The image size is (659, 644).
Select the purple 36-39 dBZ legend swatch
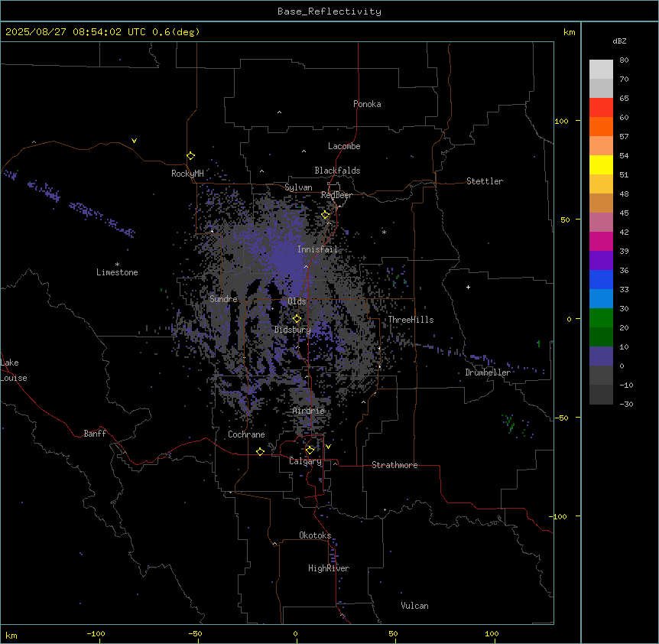pos(601,260)
